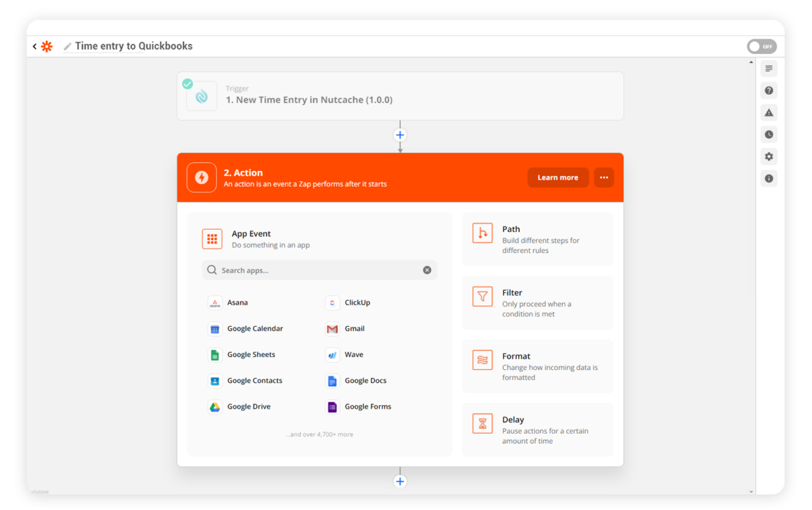Open Zap settings via the gear icon
The width and height of the screenshot is (812, 510).
click(768, 156)
